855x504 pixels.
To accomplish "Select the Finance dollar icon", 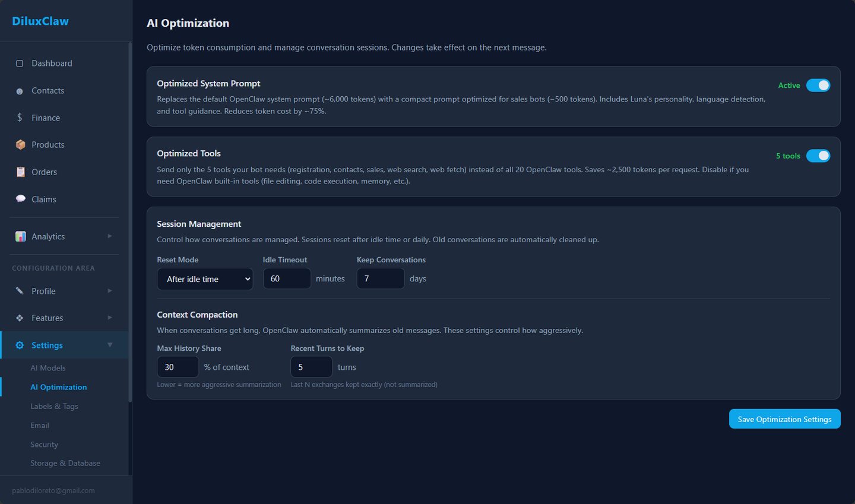I will [20, 118].
